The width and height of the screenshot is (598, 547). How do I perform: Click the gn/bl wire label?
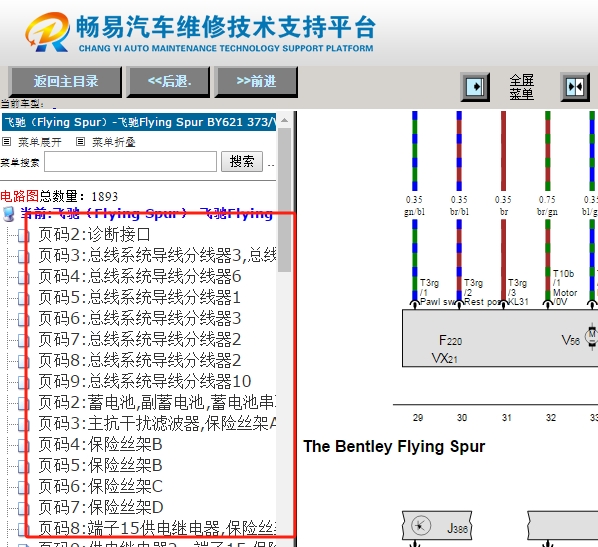coord(415,212)
